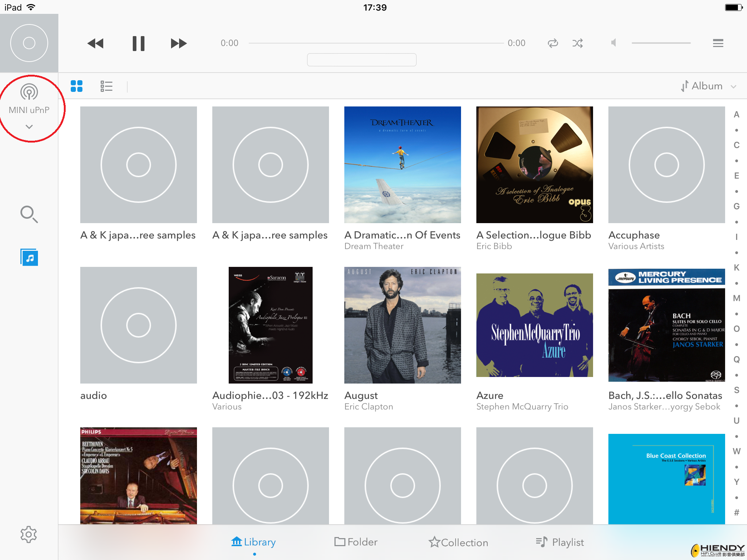Open the music library sidebar icon
747x560 pixels.
[x=29, y=257]
